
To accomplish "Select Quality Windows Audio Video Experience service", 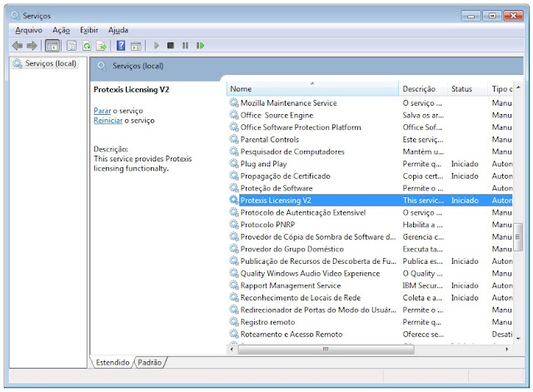I will (x=370, y=273).
